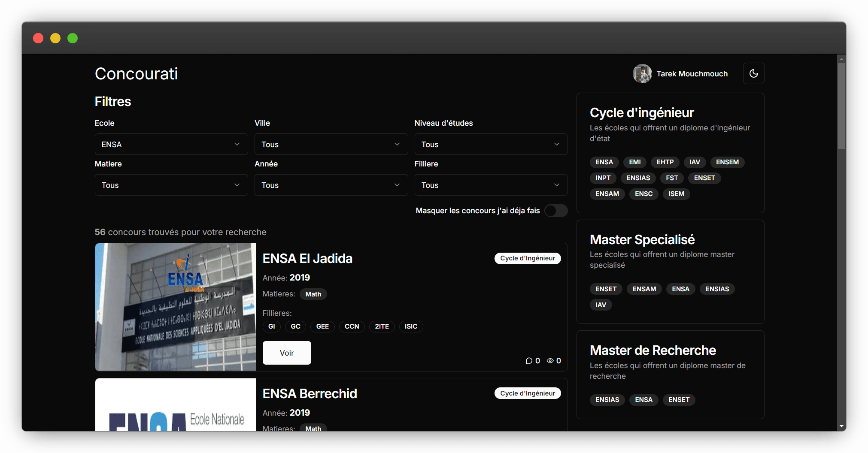This screenshot has height=453, width=868.
Task: Open ENSA El Jadida building thumbnail
Action: coord(176,307)
